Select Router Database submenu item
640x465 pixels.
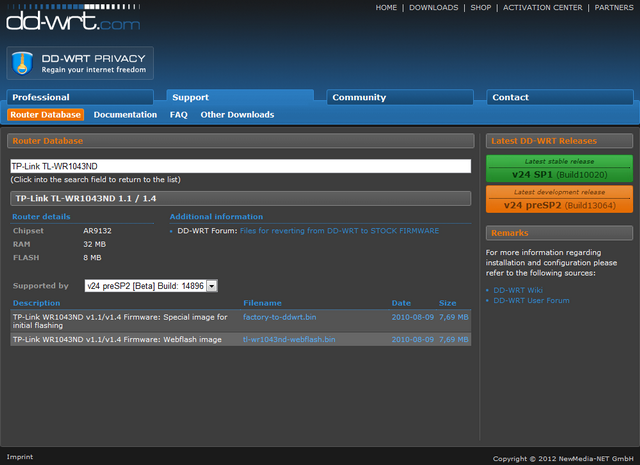(45, 115)
